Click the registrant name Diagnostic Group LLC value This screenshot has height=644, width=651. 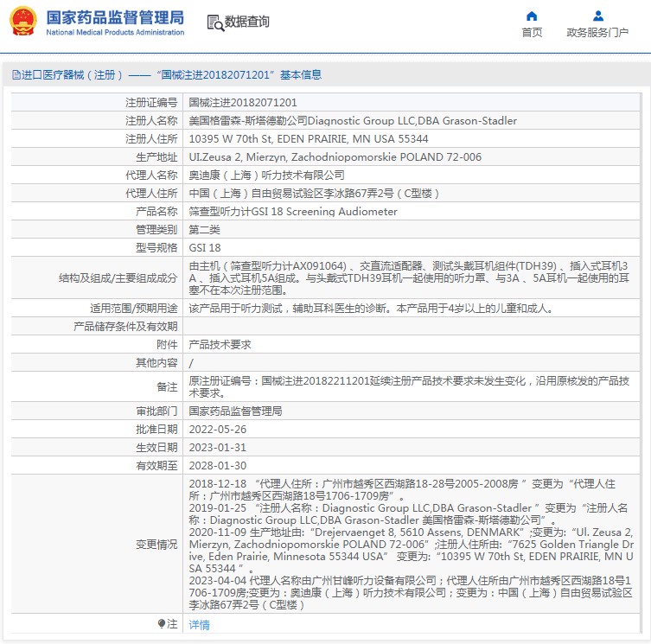tap(353, 121)
